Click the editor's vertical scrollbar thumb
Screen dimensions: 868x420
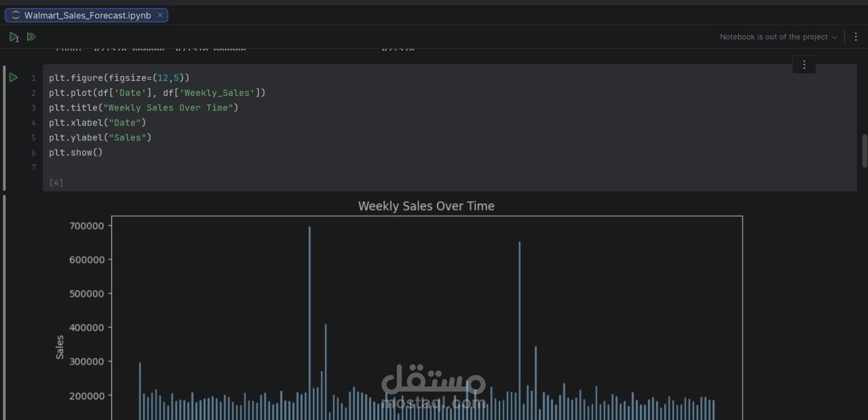click(x=864, y=150)
